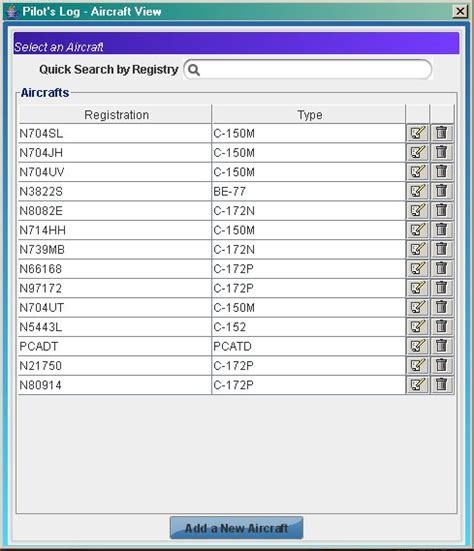Click the search magnifier icon
The image size is (474, 551).
click(194, 70)
